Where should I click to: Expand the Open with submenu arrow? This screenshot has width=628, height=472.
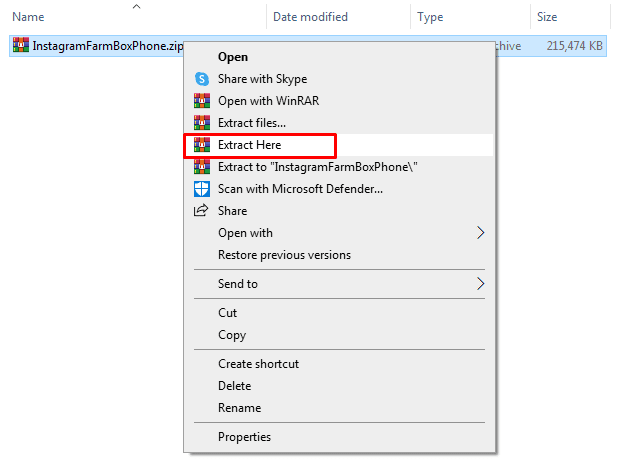click(x=481, y=233)
